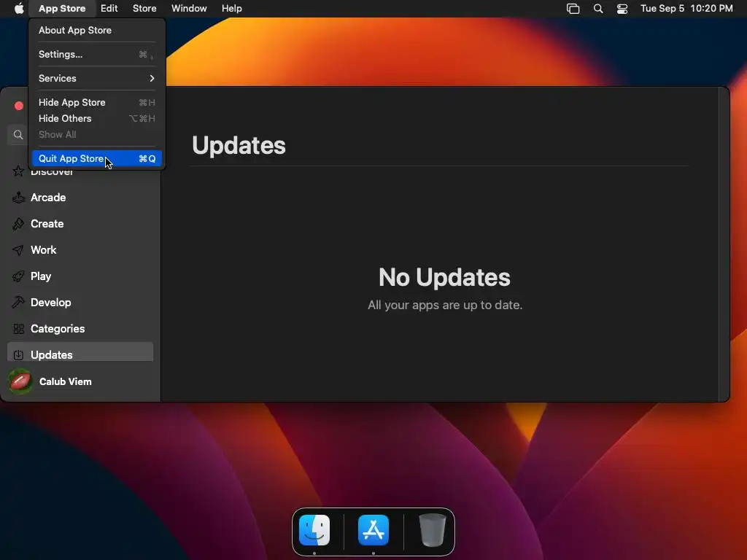Select Hide Others
747x560 pixels.
tap(97, 119)
